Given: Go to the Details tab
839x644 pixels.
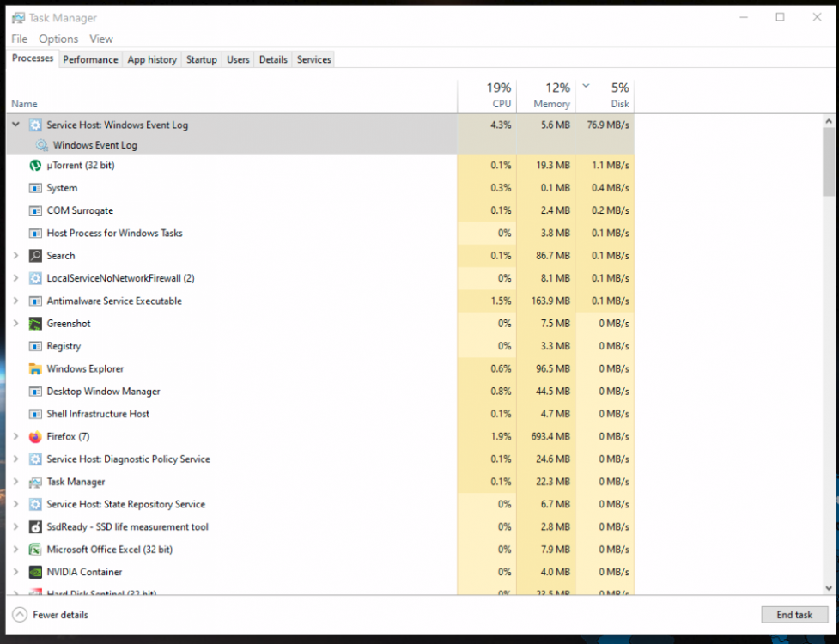Looking at the screenshot, I should (x=273, y=59).
